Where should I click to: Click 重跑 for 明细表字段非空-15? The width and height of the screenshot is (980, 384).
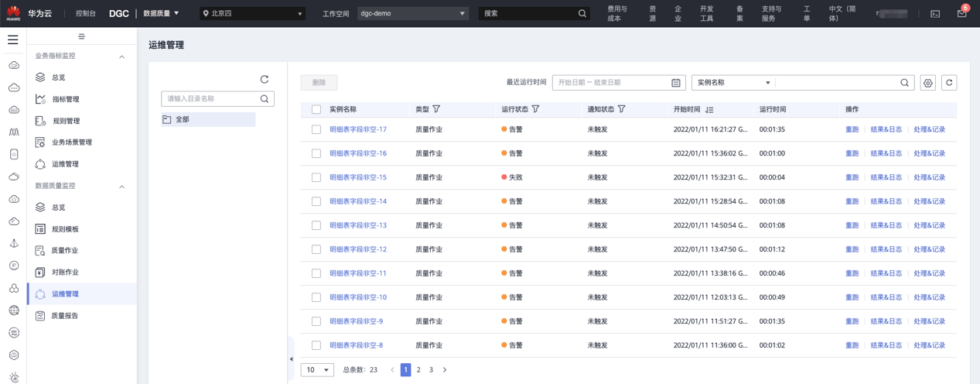[x=852, y=177]
